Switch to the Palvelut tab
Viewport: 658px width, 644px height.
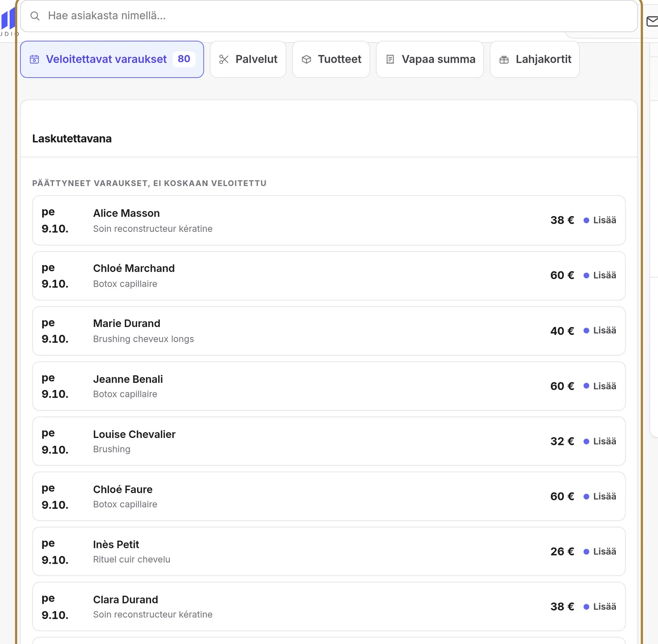[x=248, y=59]
